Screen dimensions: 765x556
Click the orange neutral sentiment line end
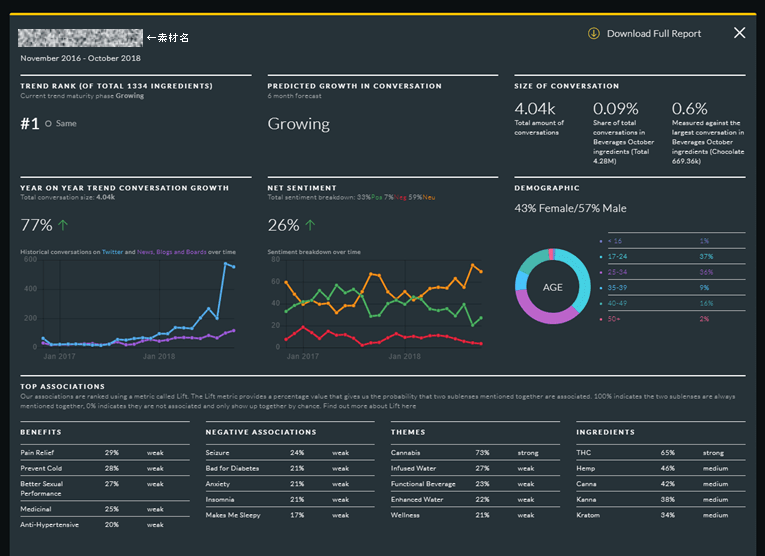pos(481,271)
